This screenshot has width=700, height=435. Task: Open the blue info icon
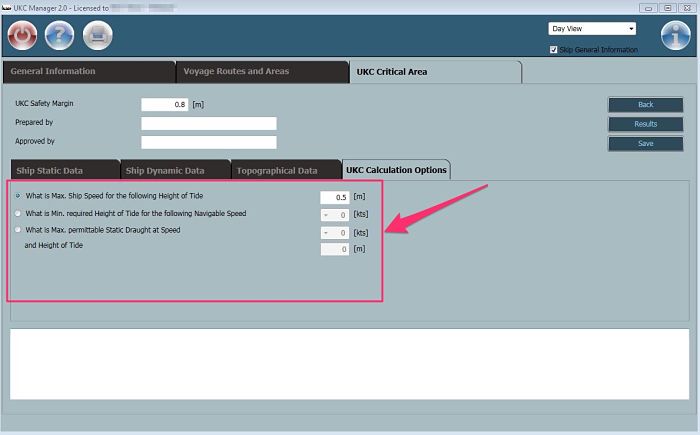pos(676,34)
